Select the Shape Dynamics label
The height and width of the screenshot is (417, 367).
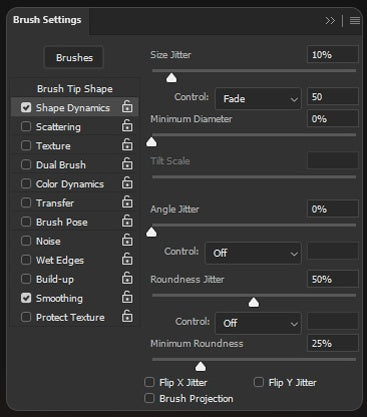(x=73, y=108)
